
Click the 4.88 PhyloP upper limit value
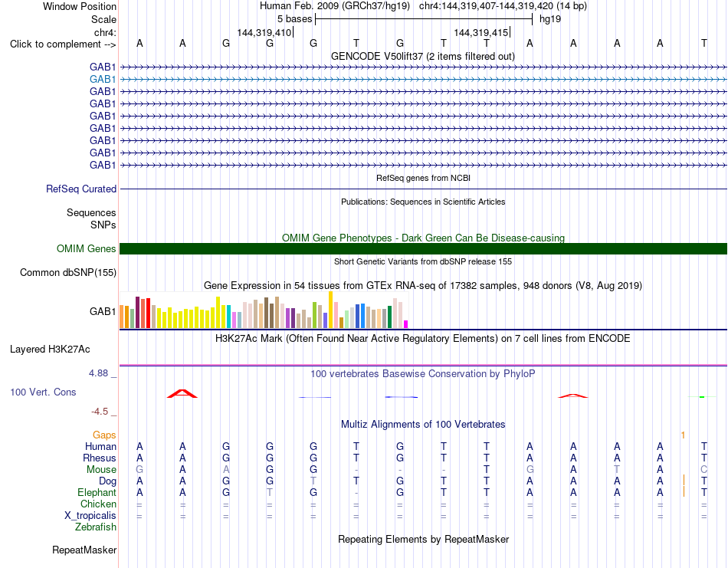pyautogui.click(x=98, y=373)
